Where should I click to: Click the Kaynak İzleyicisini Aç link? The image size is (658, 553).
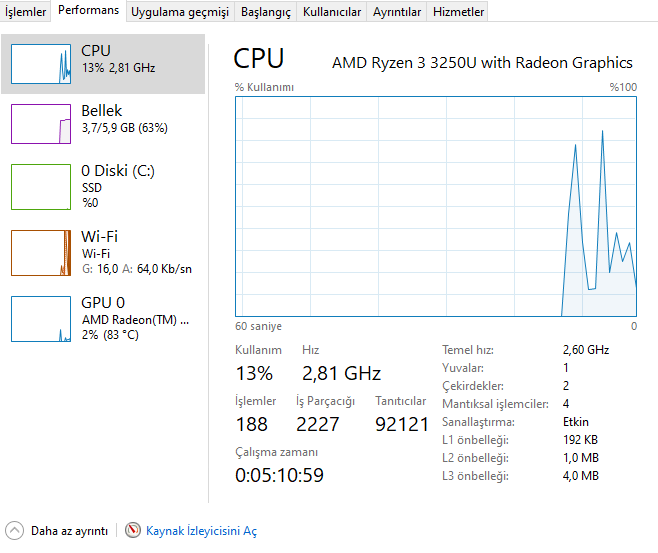201,531
